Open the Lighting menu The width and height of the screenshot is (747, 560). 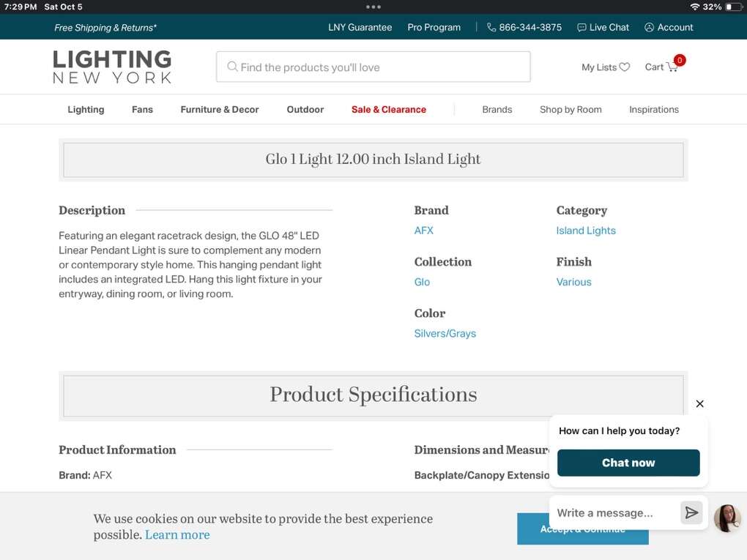coord(86,110)
